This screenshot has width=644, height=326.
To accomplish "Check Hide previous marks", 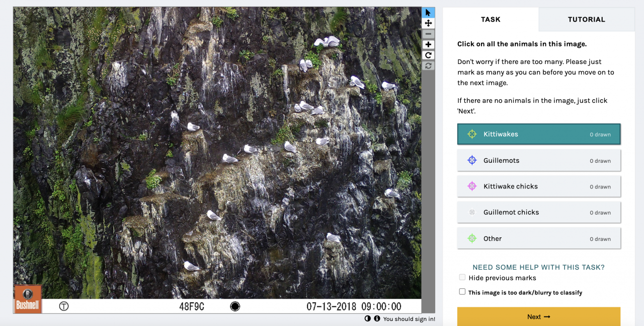I will [462, 278].
